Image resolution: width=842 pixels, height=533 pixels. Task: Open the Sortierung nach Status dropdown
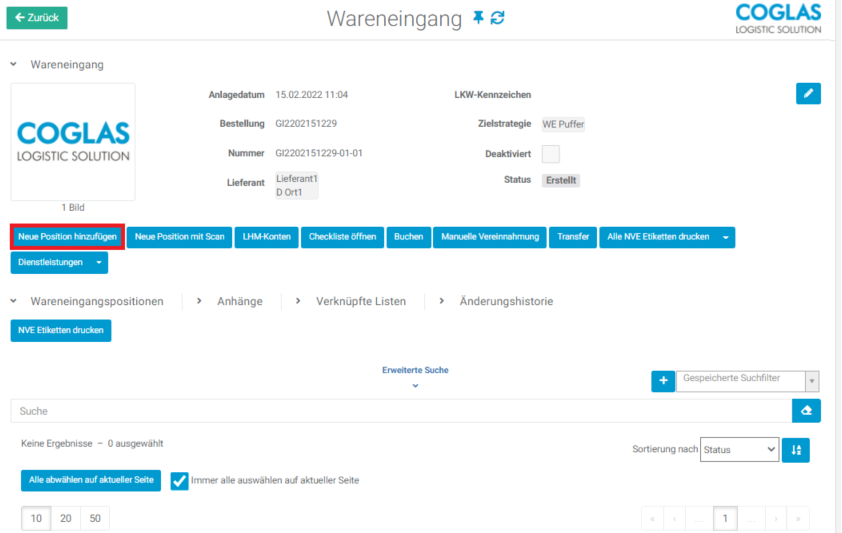(x=739, y=450)
